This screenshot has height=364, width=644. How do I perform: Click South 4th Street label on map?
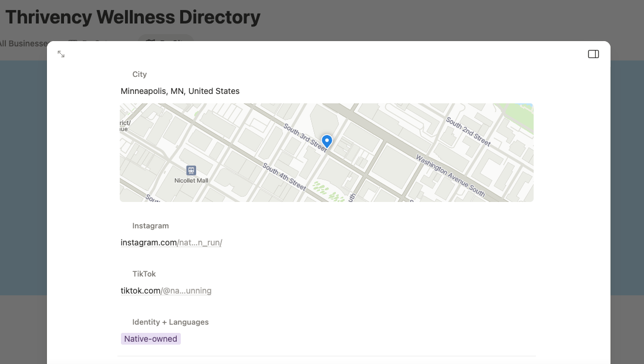(284, 177)
